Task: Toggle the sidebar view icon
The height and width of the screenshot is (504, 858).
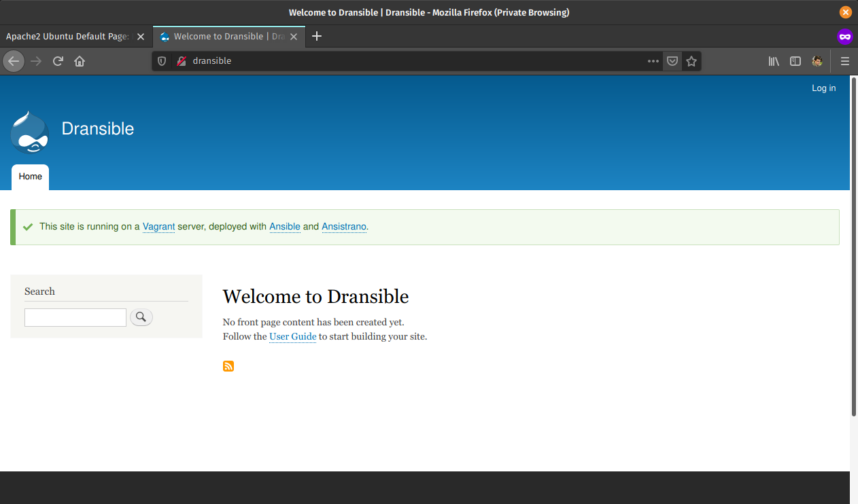Action: (795, 61)
